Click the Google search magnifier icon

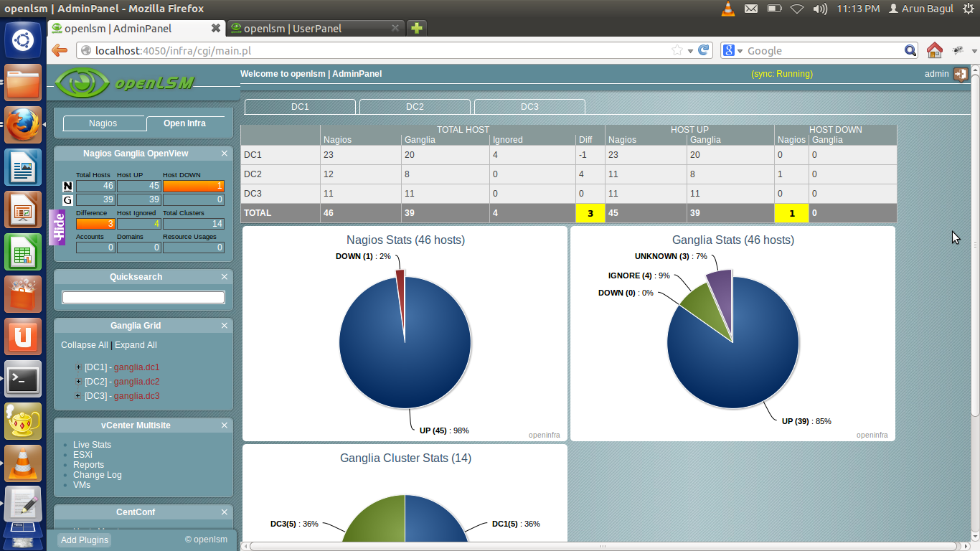tap(910, 50)
